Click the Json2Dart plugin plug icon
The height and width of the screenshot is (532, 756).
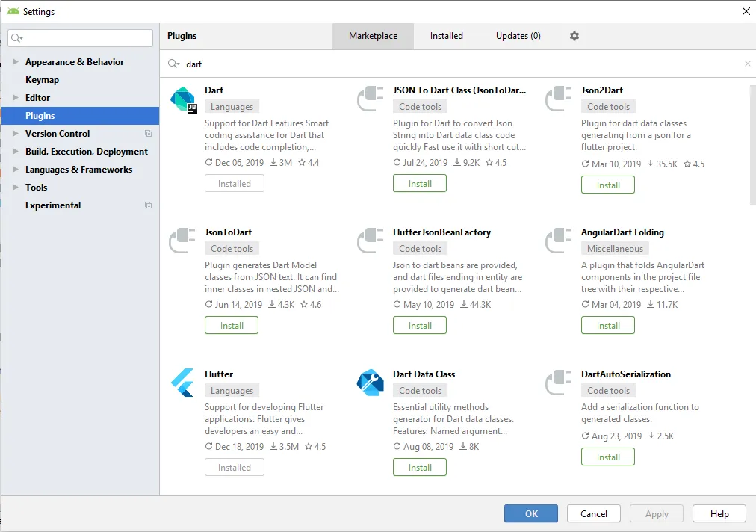coord(559,99)
